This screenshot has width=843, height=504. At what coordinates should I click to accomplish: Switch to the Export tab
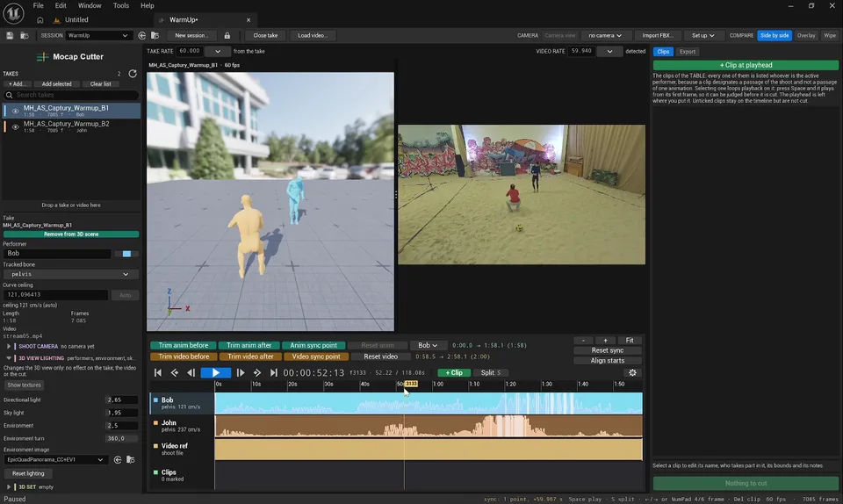(687, 52)
